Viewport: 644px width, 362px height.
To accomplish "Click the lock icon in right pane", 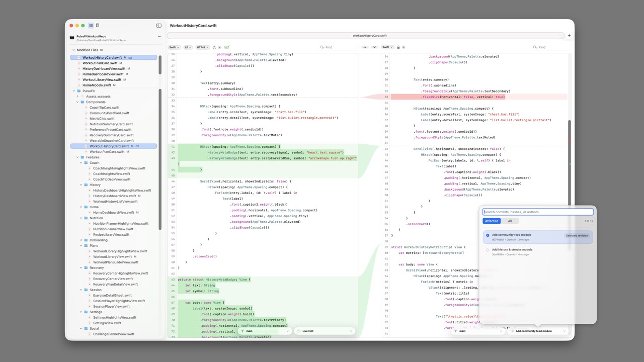I will click(398, 47).
